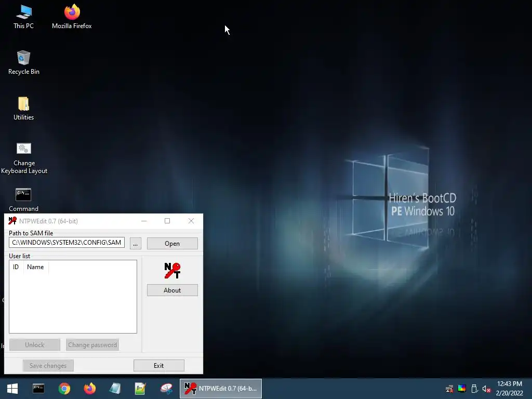This screenshot has height=399, width=532.
Task: Open the scissors snipping tool taskbar icon
Action: [166, 389]
